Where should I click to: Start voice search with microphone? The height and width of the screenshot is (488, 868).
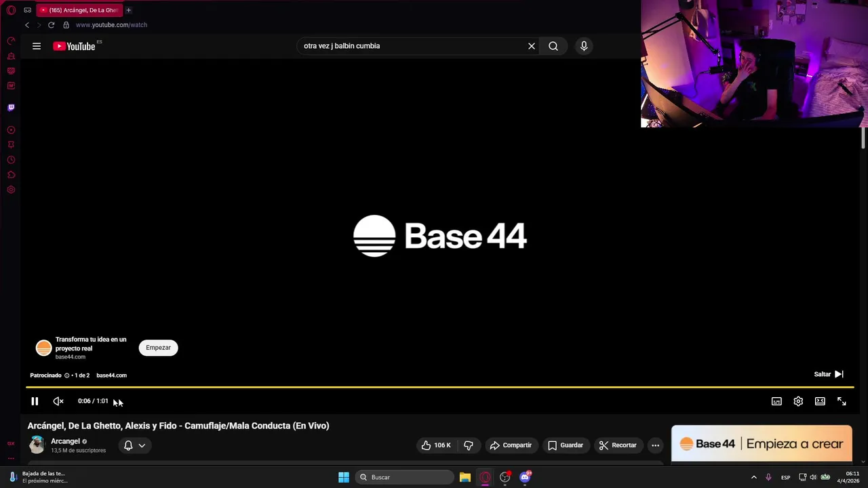click(584, 46)
